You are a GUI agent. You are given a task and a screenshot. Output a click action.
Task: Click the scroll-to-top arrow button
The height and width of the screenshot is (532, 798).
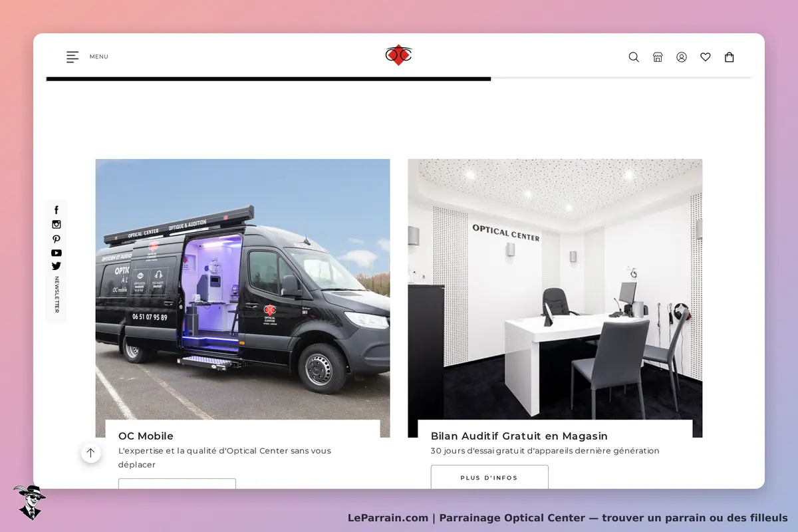coord(91,453)
